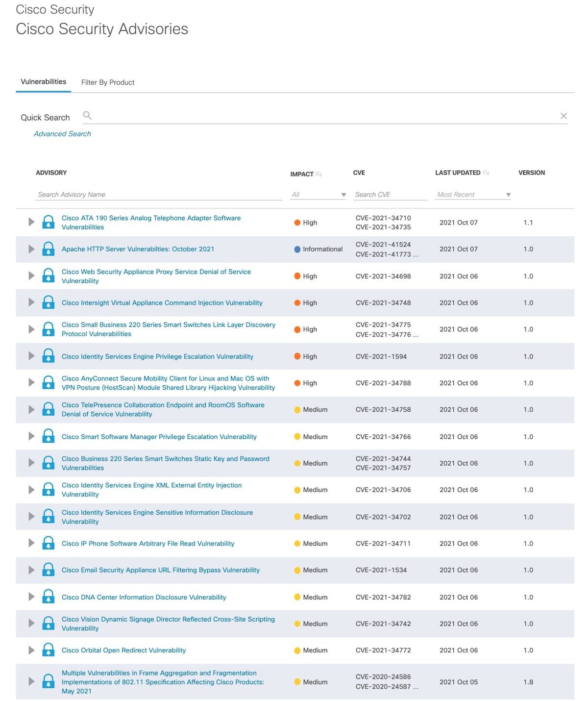This screenshot has height=701, width=588.
Task: Click CVE-2021-1594 cell
Action: click(x=381, y=356)
